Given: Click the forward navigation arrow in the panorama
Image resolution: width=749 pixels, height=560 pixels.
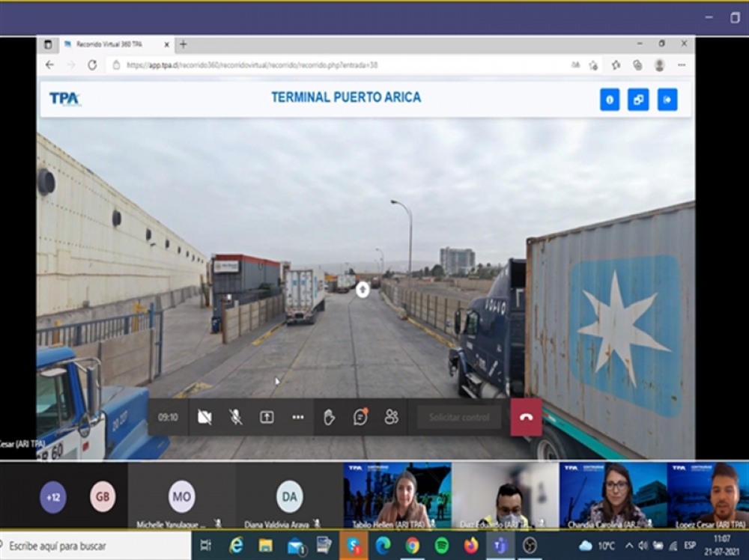Looking at the screenshot, I should coord(363,289).
